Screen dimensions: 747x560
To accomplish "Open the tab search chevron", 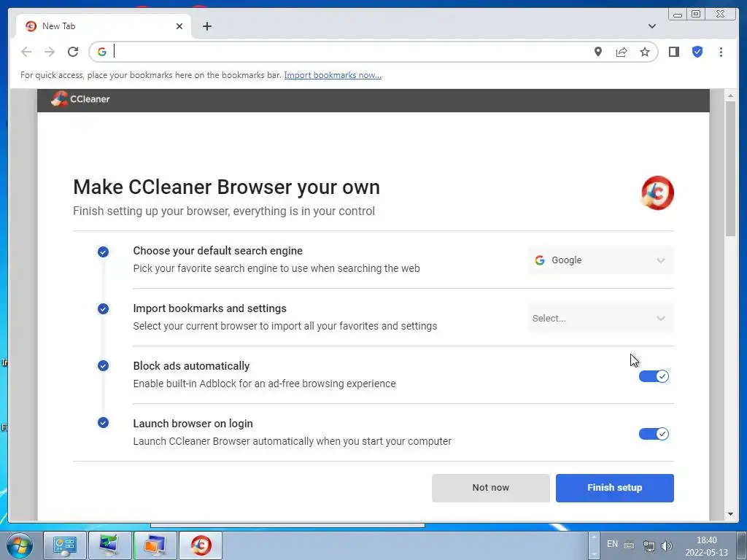I will [x=651, y=26].
